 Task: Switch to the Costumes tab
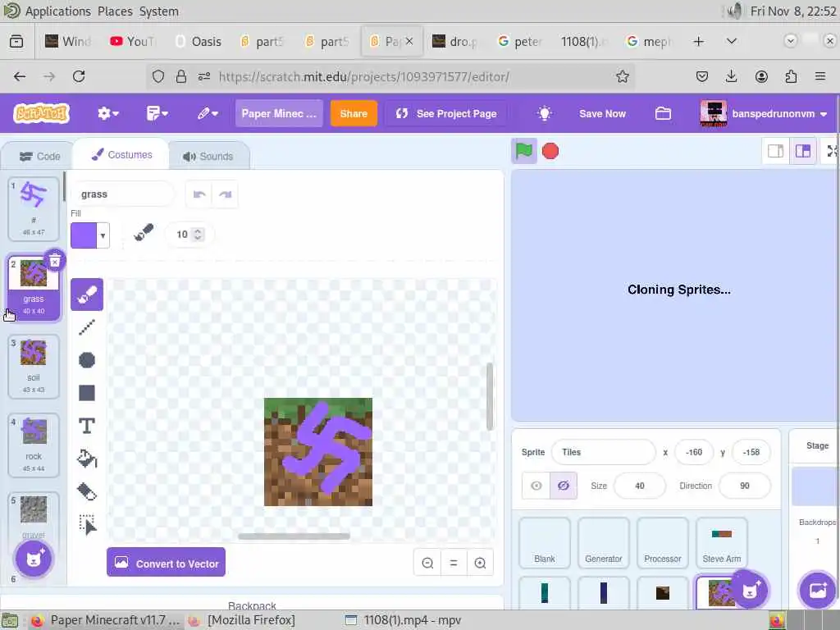(121, 155)
